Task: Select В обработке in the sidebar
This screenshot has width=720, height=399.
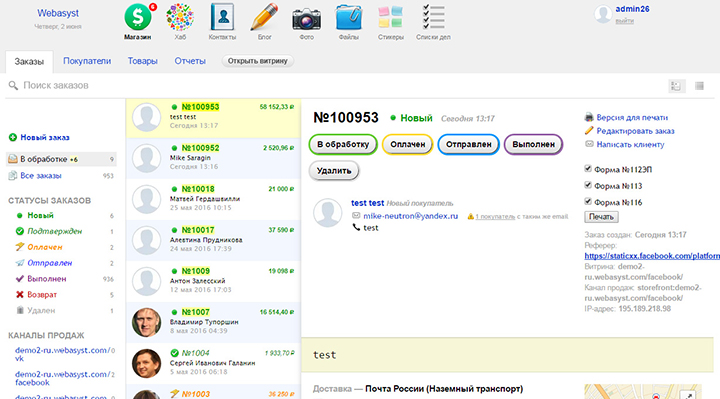Action: pos(61,159)
